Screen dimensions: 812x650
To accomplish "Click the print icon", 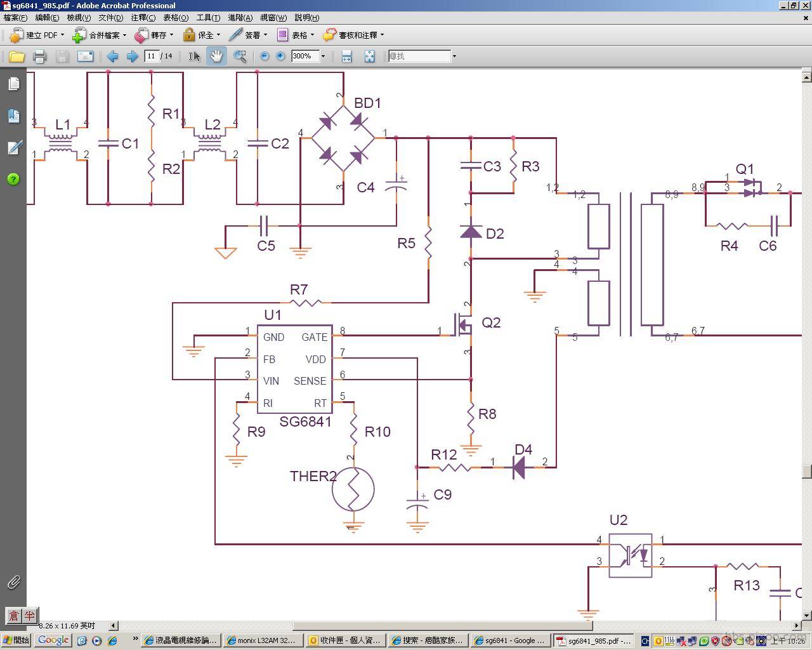I will tap(39, 56).
